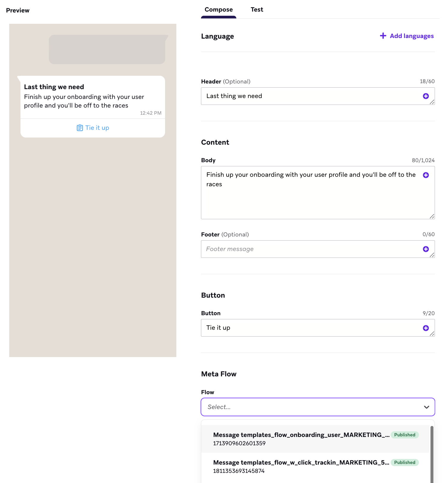Switch to the Compose tab

219,10
